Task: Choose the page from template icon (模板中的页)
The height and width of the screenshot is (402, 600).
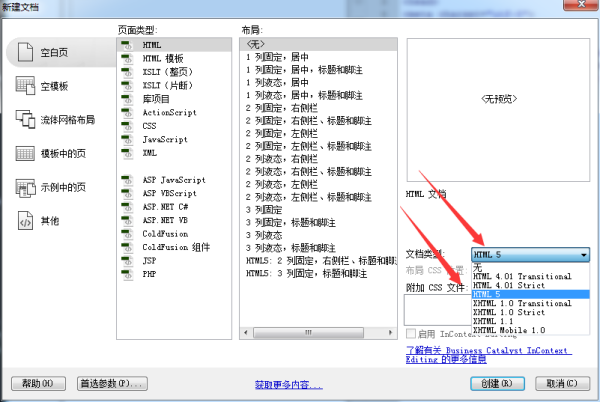Action: [x=25, y=153]
